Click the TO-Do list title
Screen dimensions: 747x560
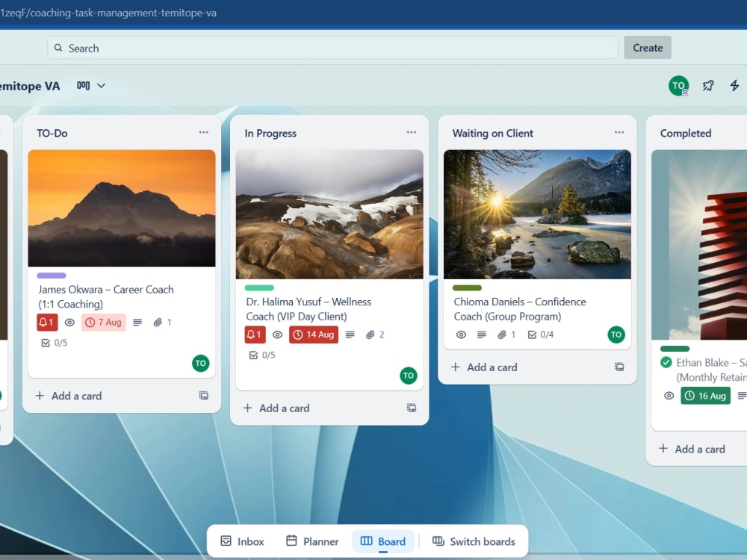52,134
